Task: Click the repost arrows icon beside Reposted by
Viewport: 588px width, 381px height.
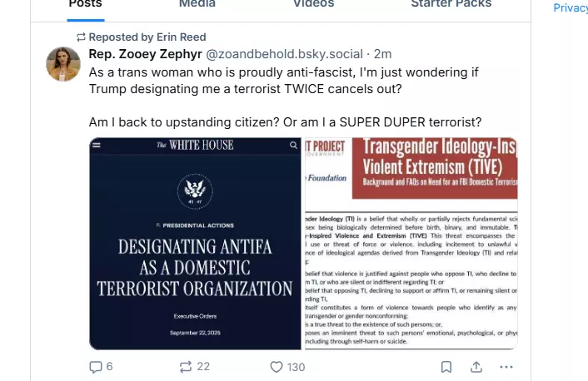Action: click(x=81, y=37)
